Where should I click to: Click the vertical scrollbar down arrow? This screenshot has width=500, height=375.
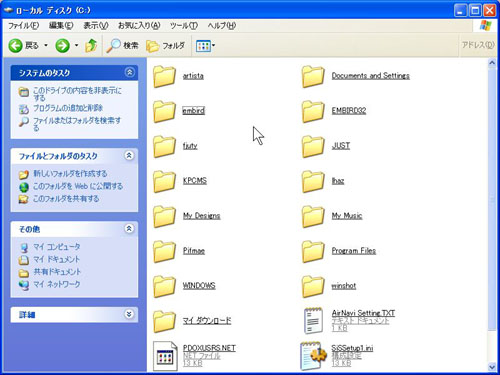pyautogui.click(x=492, y=367)
